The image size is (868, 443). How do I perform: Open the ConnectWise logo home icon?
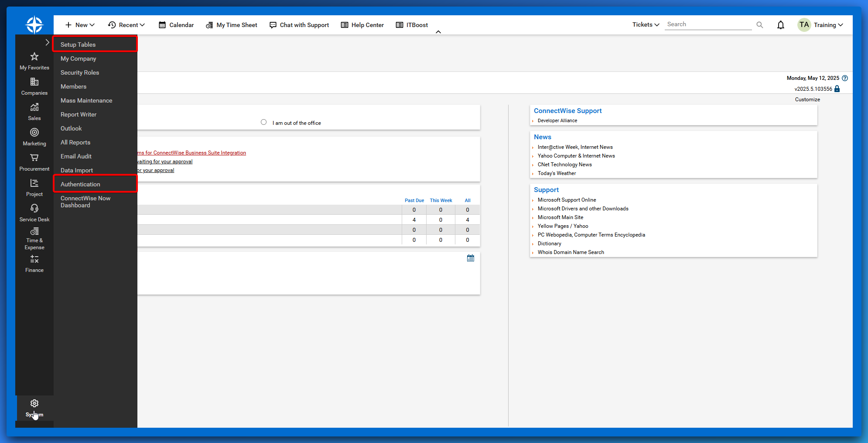click(34, 24)
